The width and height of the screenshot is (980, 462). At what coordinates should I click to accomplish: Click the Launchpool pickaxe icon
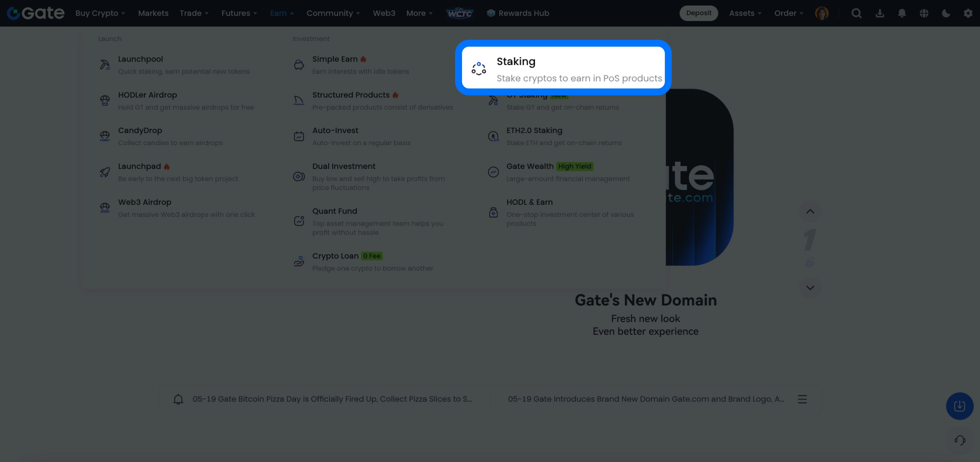(105, 65)
